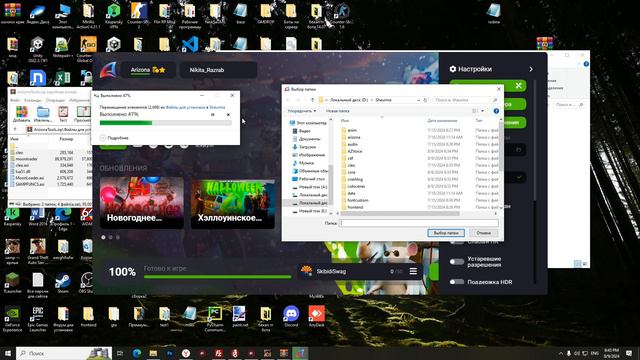This screenshot has width=640, height=360.
Task: Open the view options dropdown in folder dialog
Action: tap(482, 111)
